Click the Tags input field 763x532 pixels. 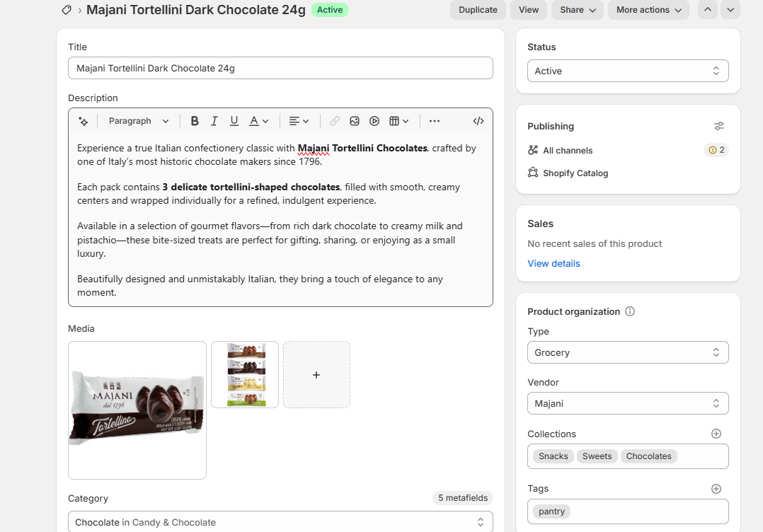point(628,511)
